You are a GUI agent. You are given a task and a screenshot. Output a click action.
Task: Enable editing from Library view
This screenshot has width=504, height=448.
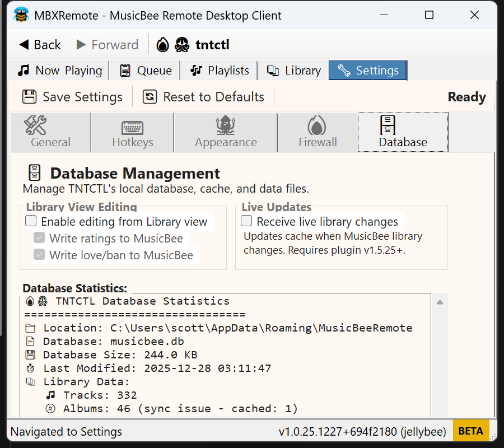[31, 221]
